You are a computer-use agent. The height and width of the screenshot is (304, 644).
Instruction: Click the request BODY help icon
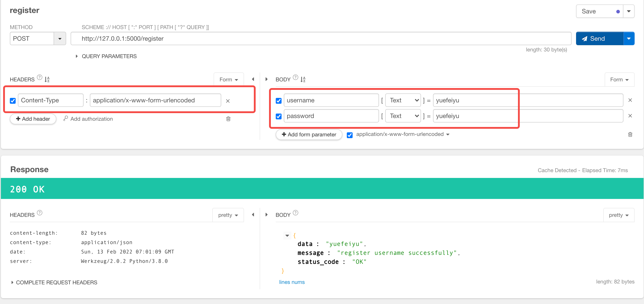295,77
